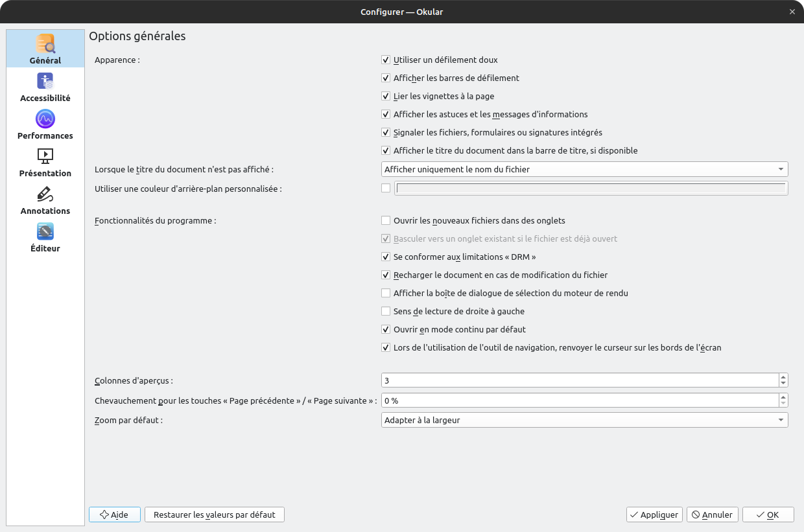Enable 'Ouvrir les nouveaux fichiers dans des onglets'

click(386, 221)
